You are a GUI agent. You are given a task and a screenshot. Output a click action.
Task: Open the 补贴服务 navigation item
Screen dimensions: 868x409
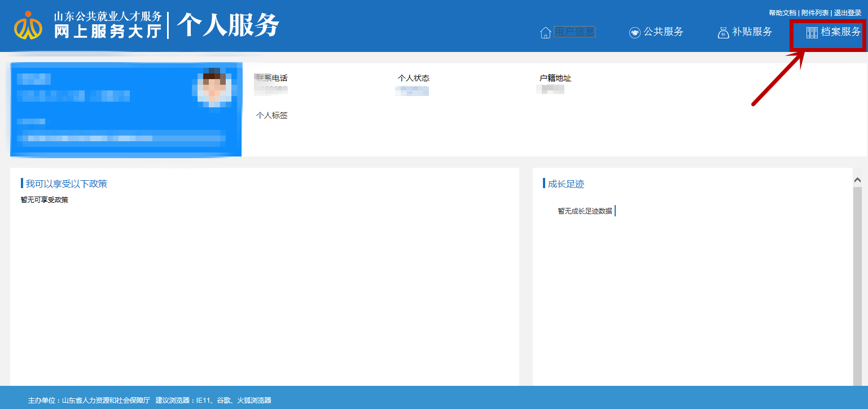point(745,32)
